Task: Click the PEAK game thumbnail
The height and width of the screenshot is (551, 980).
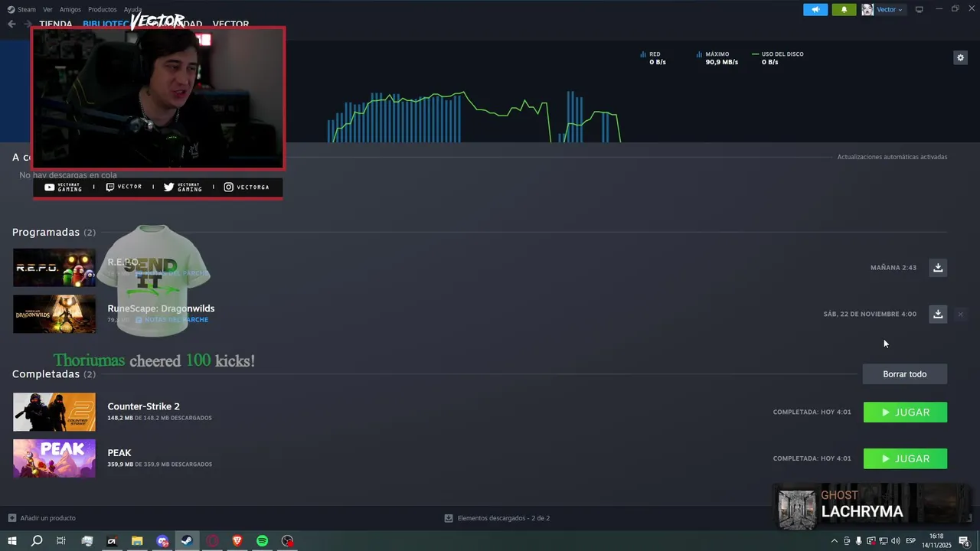Action: [x=54, y=458]
